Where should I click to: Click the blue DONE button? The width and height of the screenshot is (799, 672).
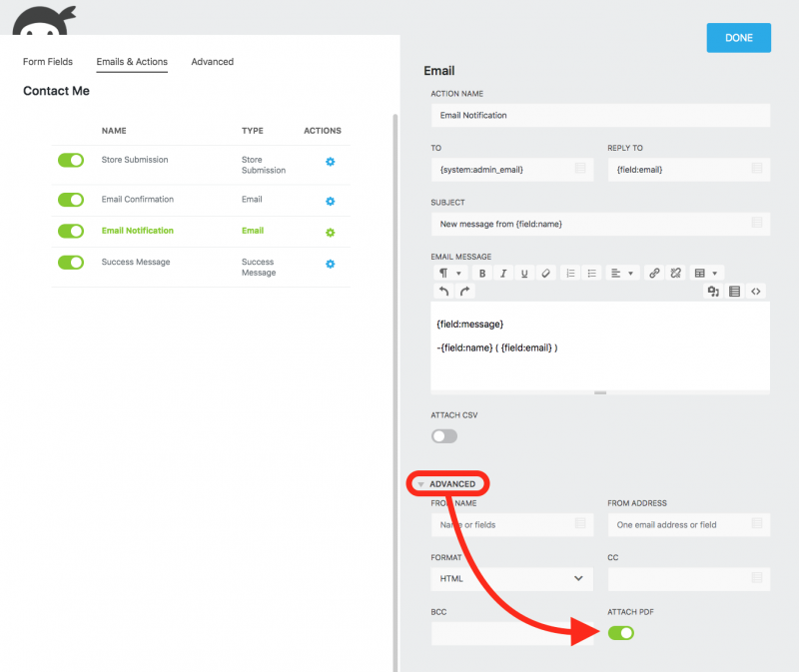[738, 37]
